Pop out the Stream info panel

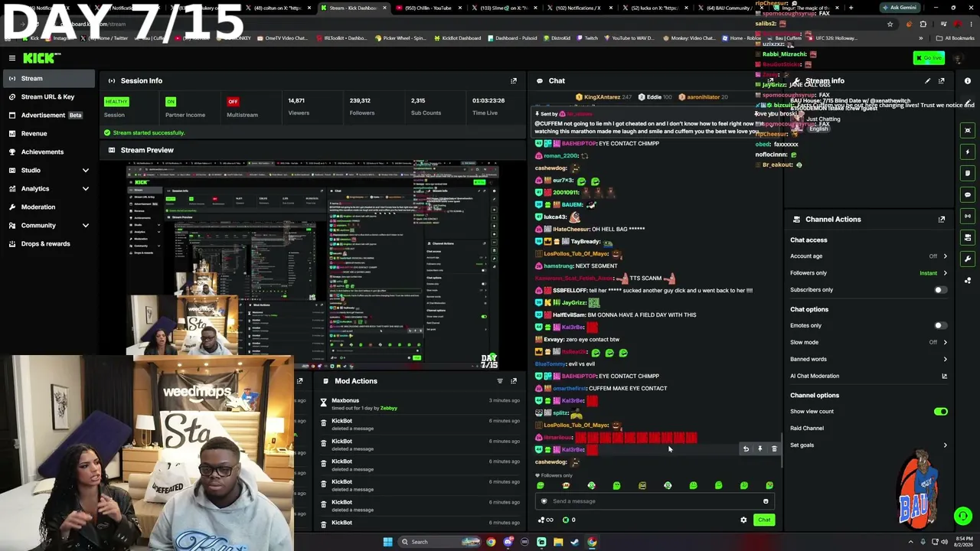click(942, 80)
